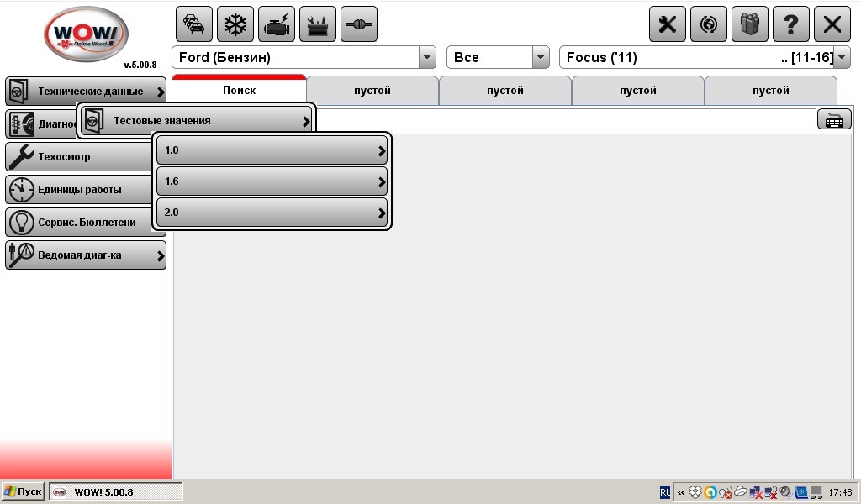Expand hidden tray icons with double chevron

[681, 492]
